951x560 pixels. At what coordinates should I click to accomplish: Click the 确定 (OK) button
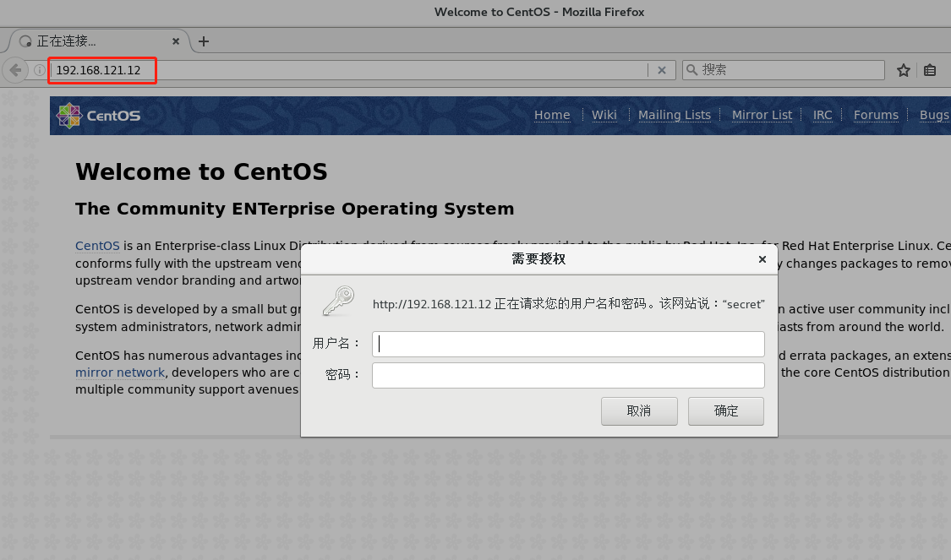726,411
